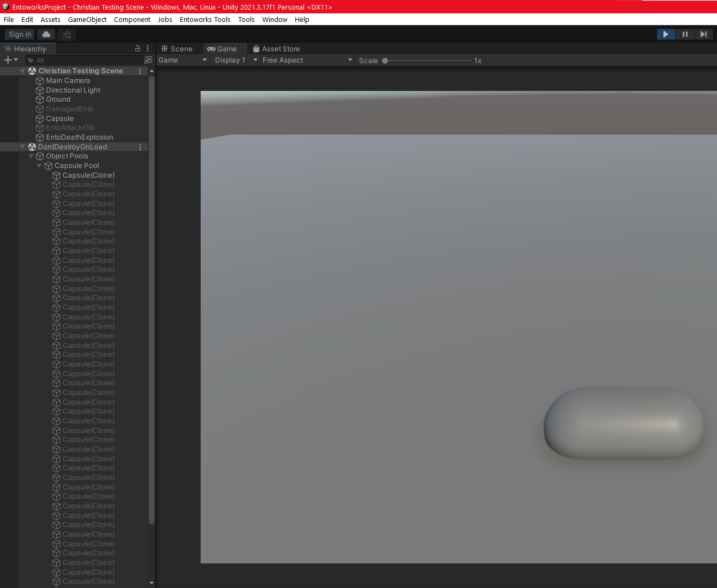Click the search-by-type icon in Hierarchy
This screenshot has width=717, height=588.
point(148,60)
